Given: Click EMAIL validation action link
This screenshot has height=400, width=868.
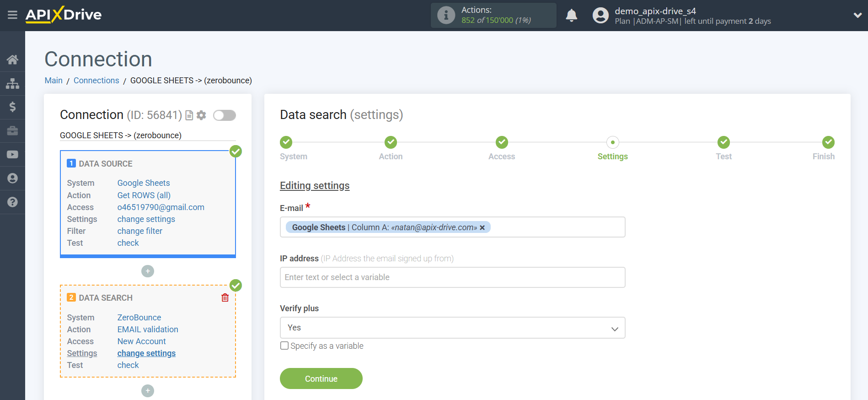Looking at the screenshot, I should [x=148, y=330].
